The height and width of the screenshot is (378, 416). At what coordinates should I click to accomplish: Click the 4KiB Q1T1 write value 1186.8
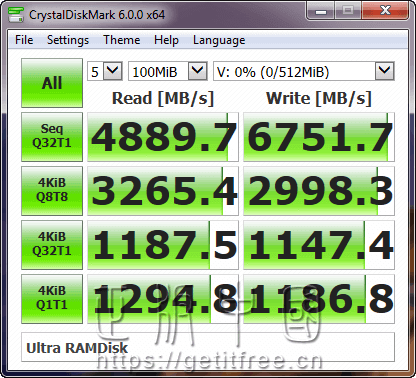(x=319, y=299)
